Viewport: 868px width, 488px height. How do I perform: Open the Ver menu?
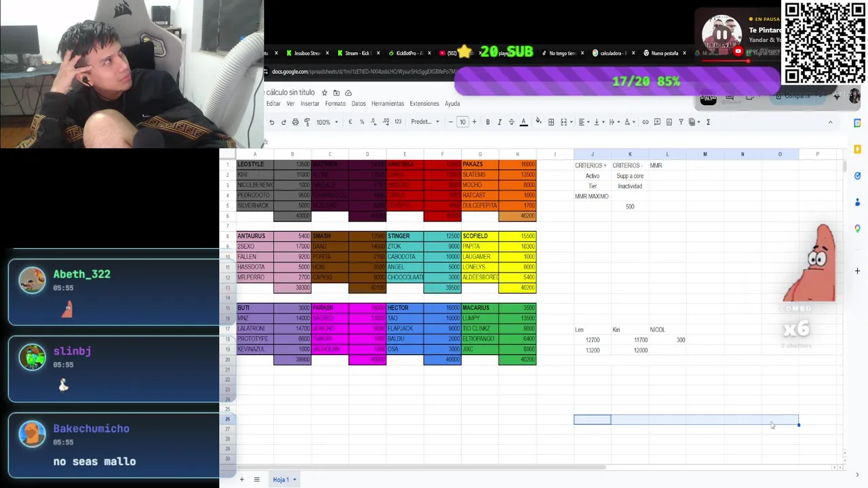(x=290, y=104)
